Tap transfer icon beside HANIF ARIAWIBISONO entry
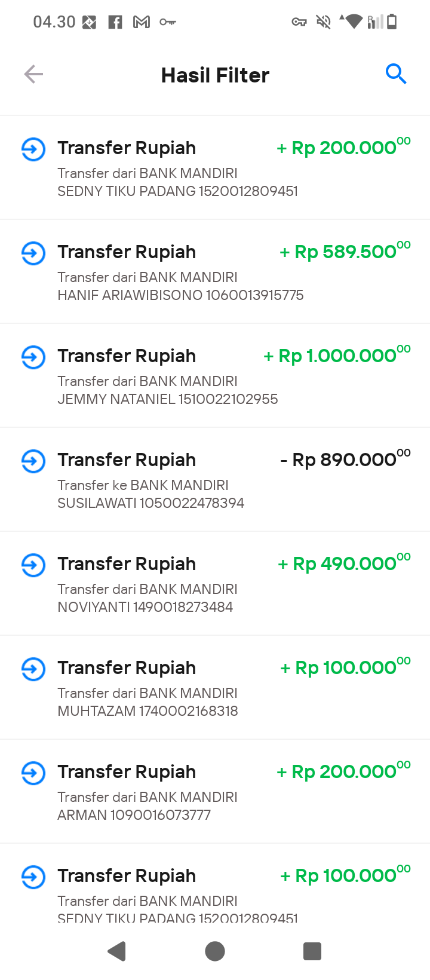The width and height of the screenshot is (430, 980). 33,253
